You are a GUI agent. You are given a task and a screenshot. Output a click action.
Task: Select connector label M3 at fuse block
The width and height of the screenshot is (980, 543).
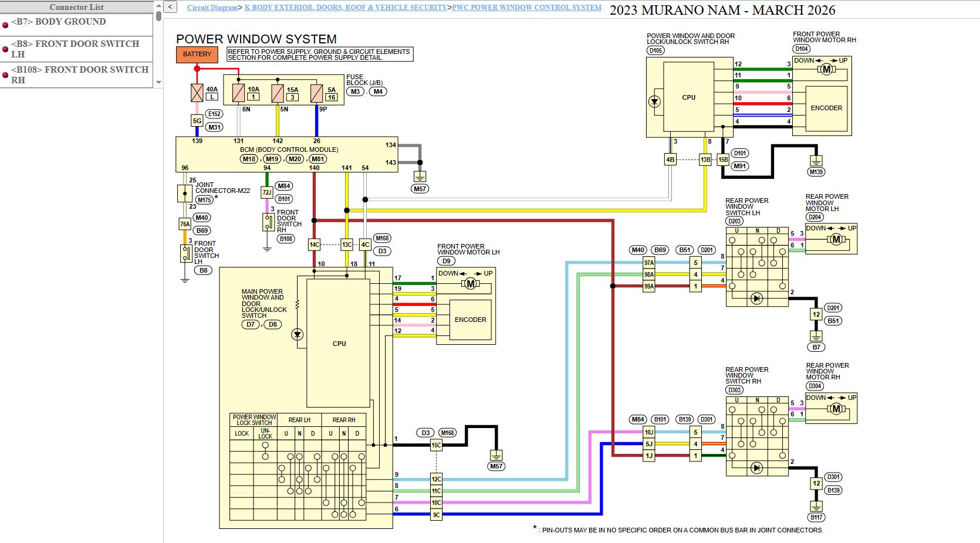coord(355,91)
